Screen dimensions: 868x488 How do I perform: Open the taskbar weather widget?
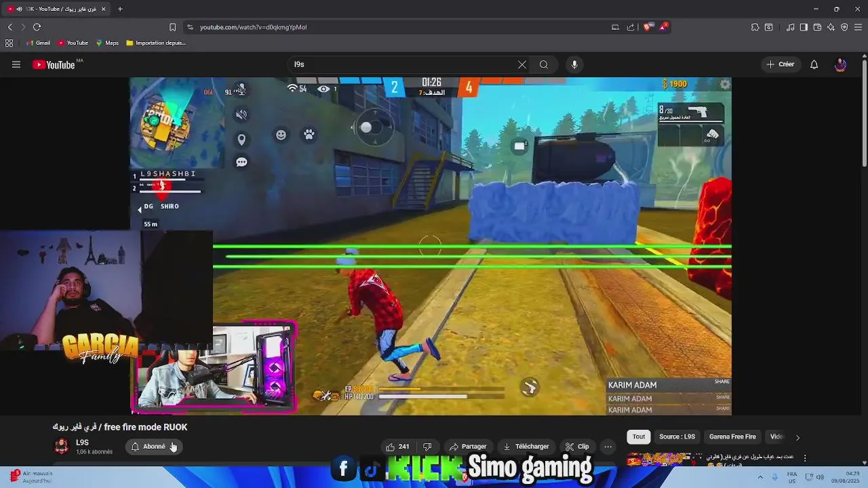[x=31, y=476]
